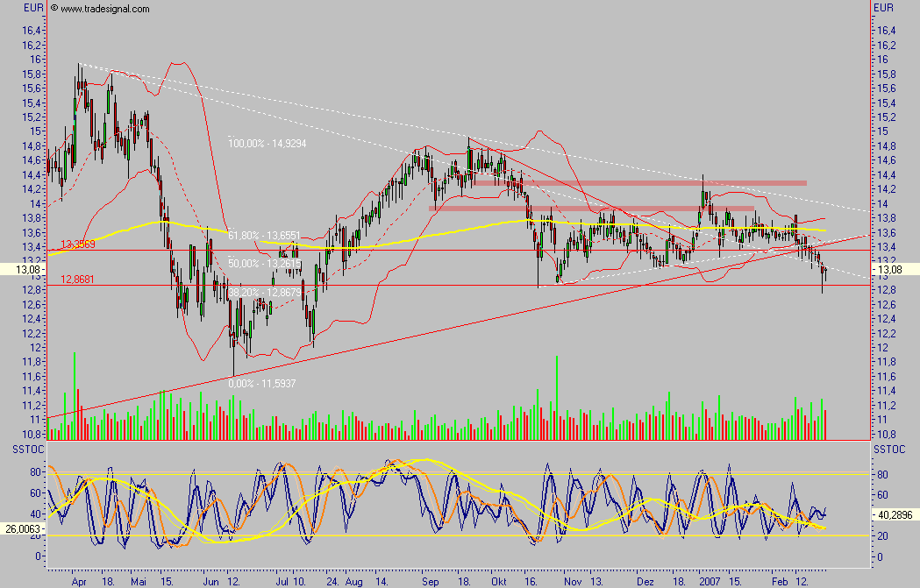This screenshot has height=588, width=920.
Task: Click the 13,3569 horizontal line label
Action: point(78,244)
